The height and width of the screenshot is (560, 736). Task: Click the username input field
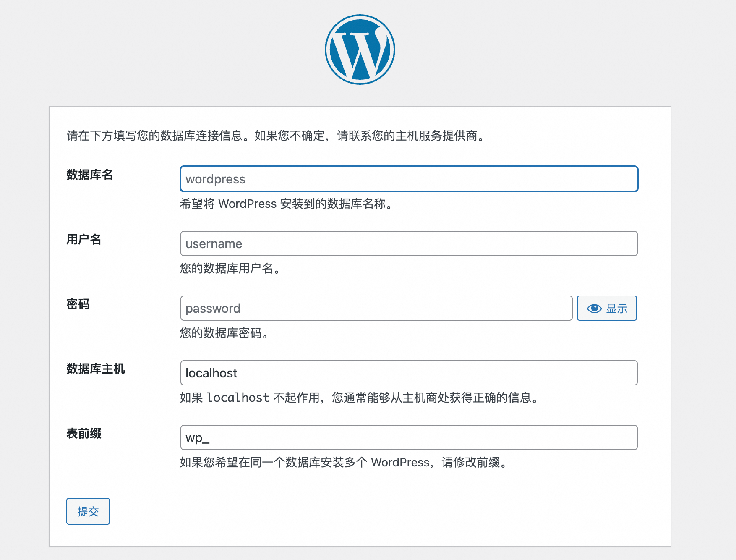409,243
